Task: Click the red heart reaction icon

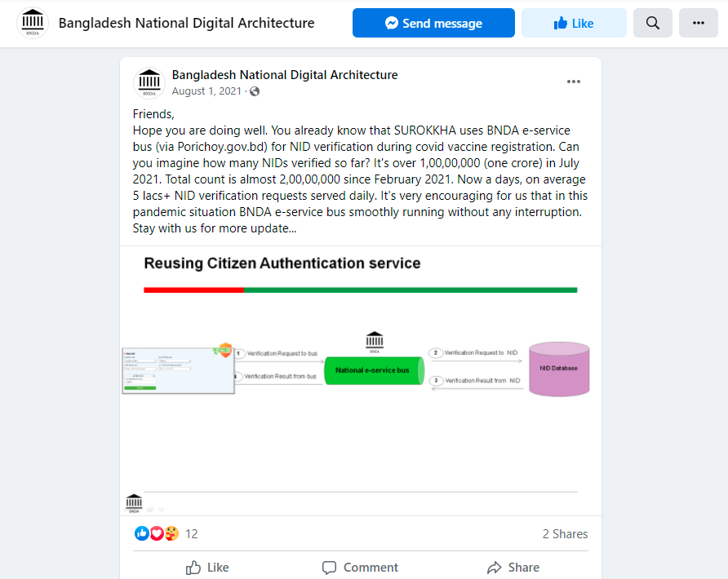Action: pos(156,533)
